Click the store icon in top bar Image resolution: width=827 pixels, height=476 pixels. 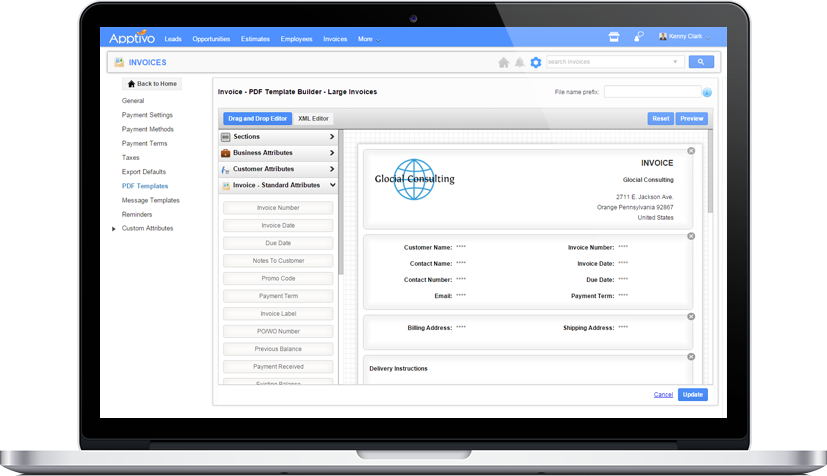pyautogui.click(x=614, y=38)
